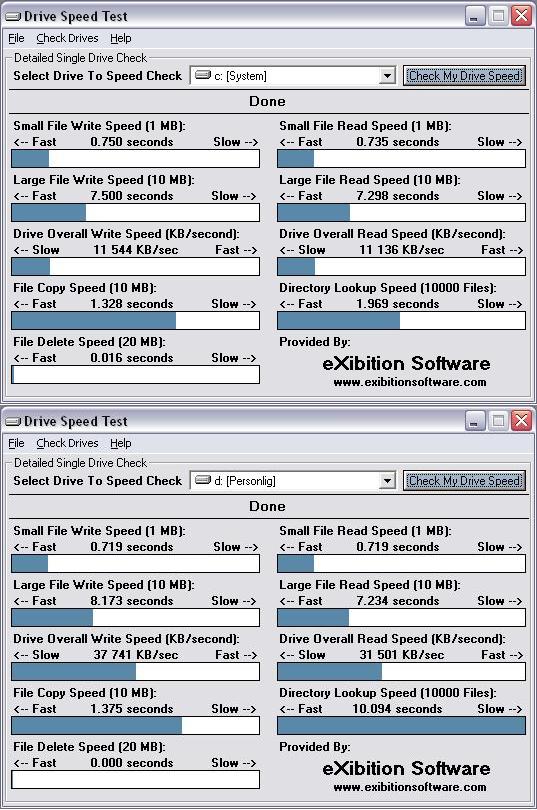Click the drive icon in the bottom window title bar
This screenshot has height=810, width=537.
(12, 422)
